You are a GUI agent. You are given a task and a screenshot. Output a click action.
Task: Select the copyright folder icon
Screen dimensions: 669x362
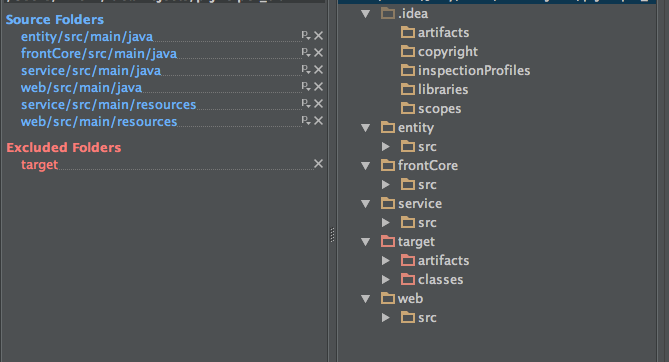[408, 52]
